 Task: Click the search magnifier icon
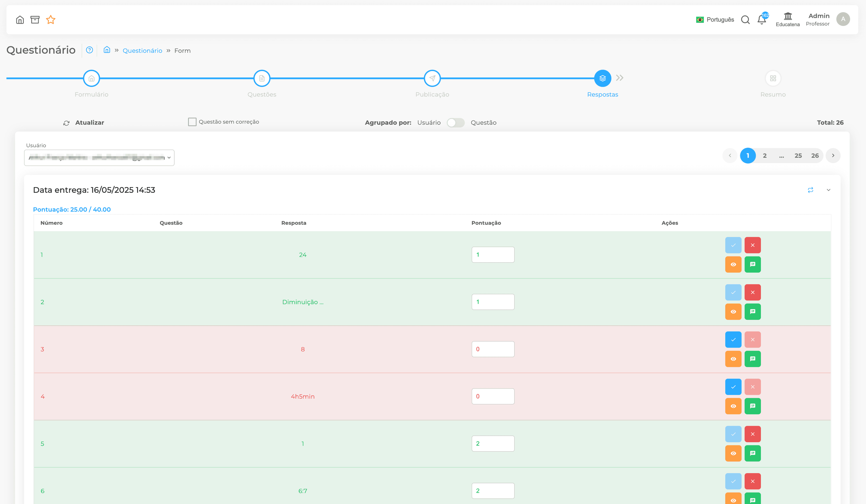(745, 20)
